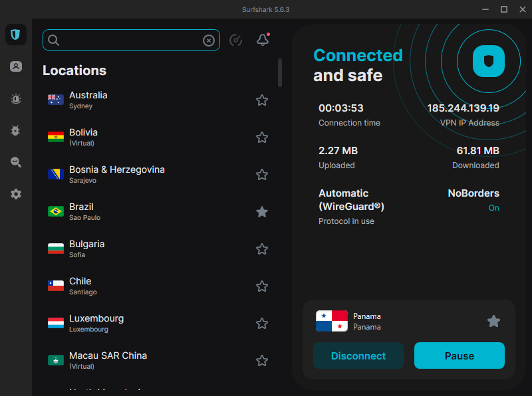Click the Chile flag icon
The height and width of the screenshot is (396, 532).
[x=56, y=286]
